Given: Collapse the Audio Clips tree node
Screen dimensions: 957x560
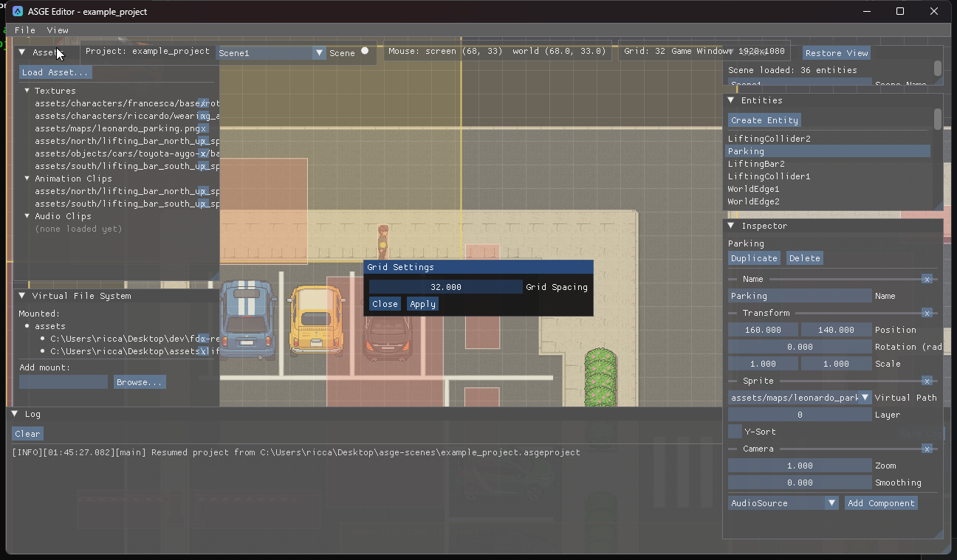Looking at the screenshot, I should pos(27,216).
